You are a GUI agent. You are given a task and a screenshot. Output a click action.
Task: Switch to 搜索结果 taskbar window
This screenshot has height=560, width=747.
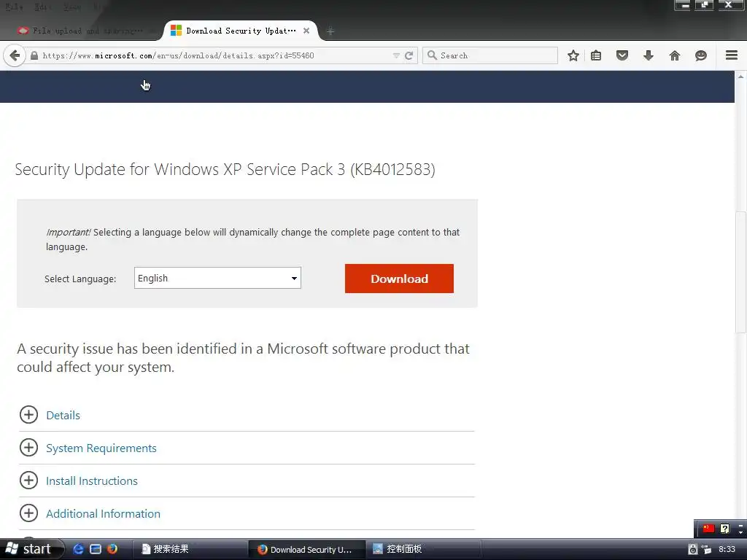pyautogui.click(x=190, y=549)
